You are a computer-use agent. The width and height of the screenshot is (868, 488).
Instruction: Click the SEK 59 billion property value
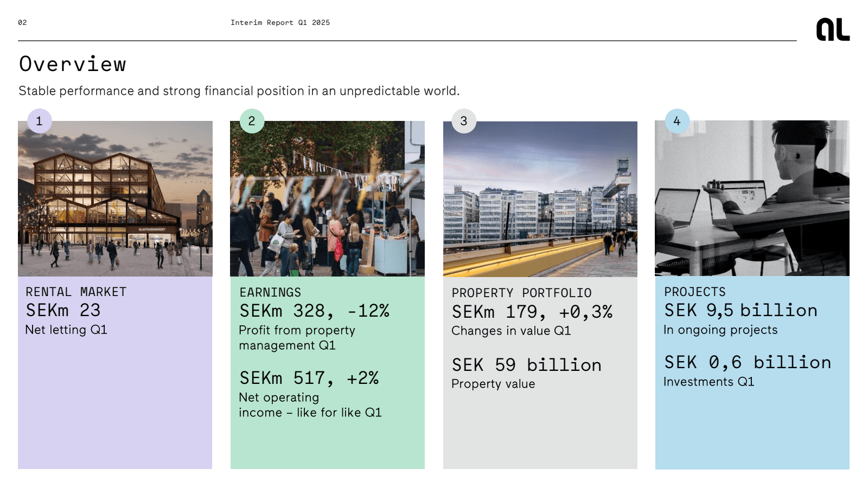pos(526,365)
